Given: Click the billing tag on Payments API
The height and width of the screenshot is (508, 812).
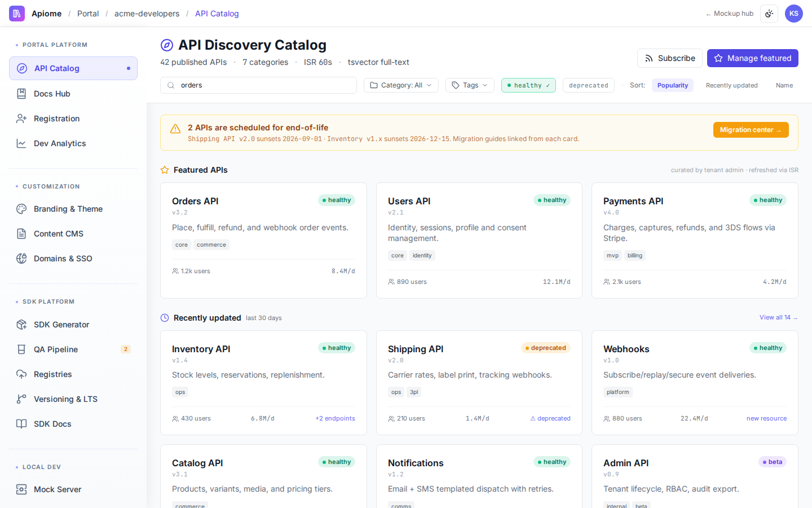Looking at the screenshot, I should click(635, 256).
